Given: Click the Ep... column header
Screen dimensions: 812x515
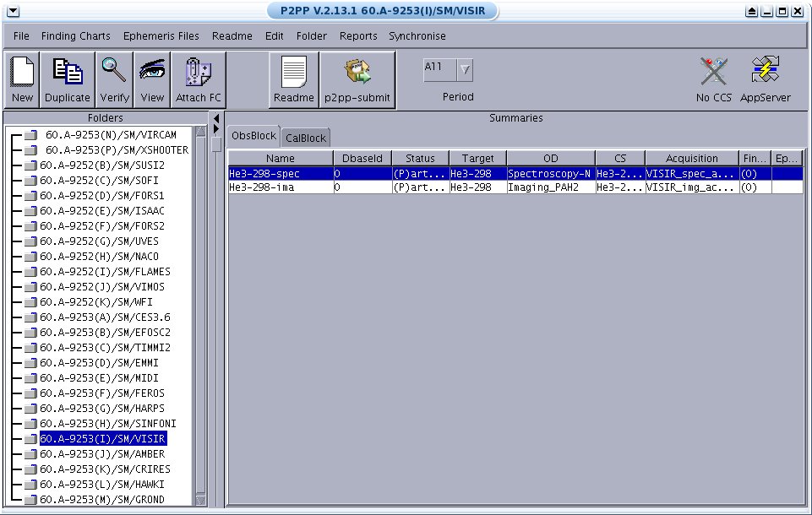Looking at the screenshot, I should [x=787, y=158].
